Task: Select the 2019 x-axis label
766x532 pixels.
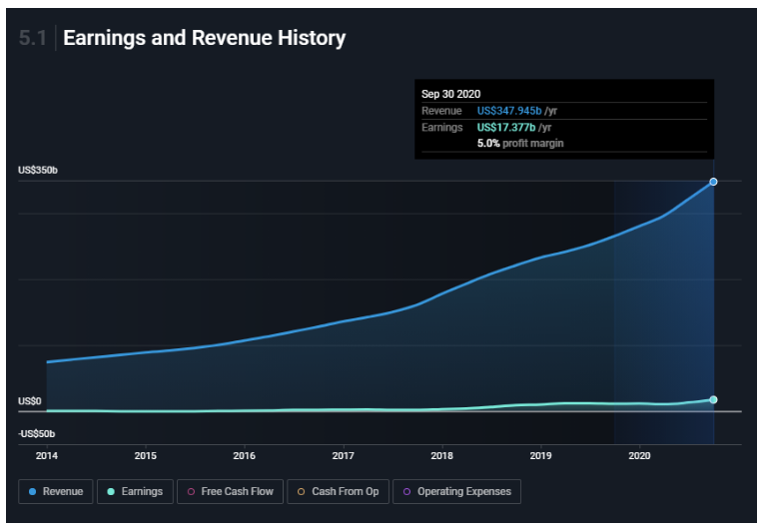Action: coord(540,455)
